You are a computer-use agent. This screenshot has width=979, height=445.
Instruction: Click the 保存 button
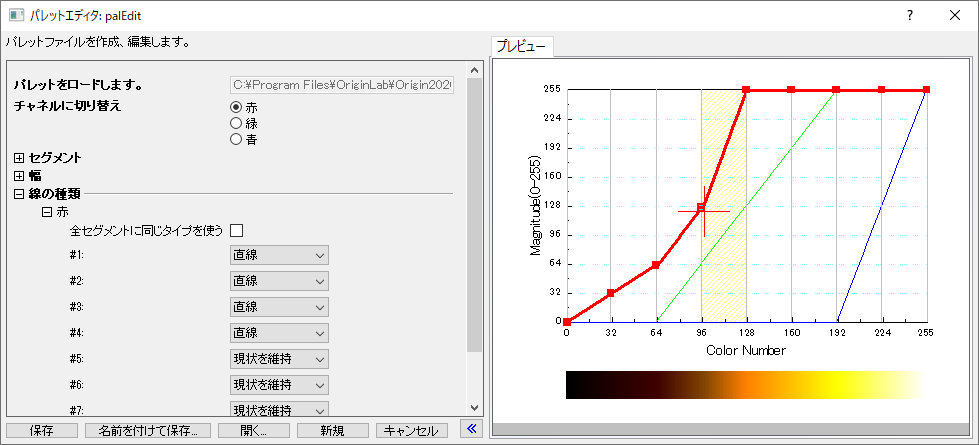click(x=41, y=431)
